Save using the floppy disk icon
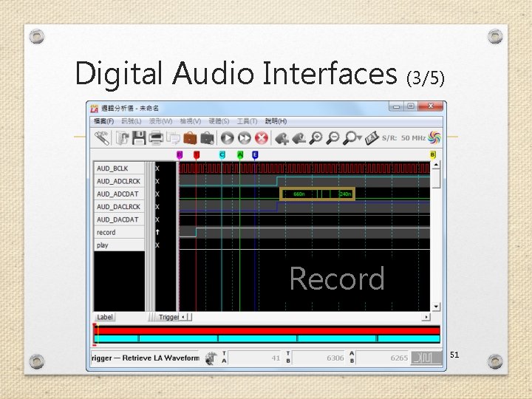Image resolution: width=532 pixels, height=399 pixels. point(139,138)
